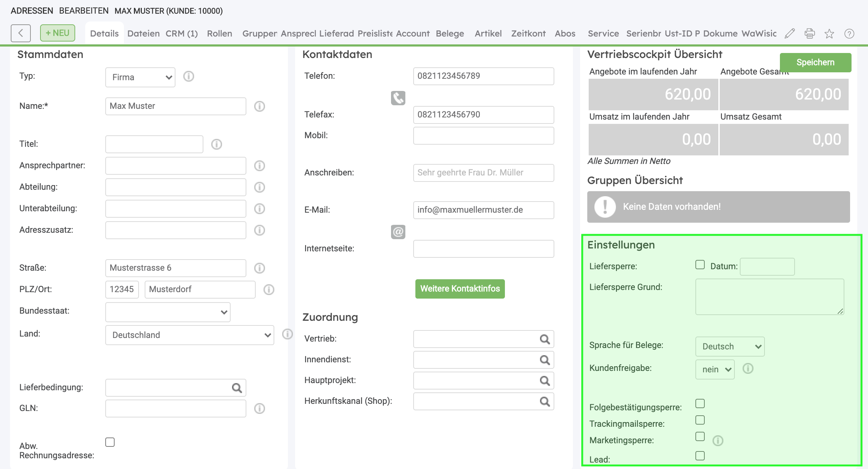Open the help question mark icon
The image size is (868, 469).
click(849, 34)
